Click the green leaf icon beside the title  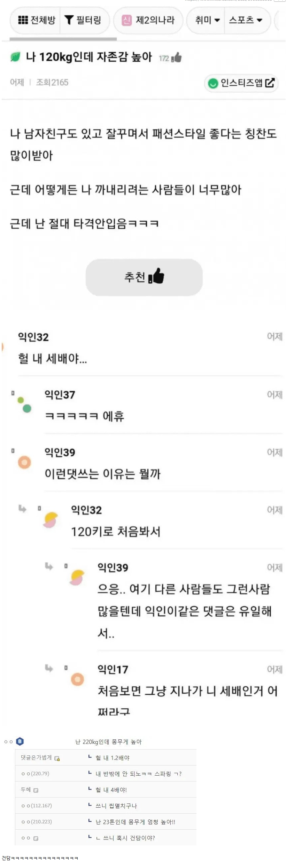[x=15, y=57]
